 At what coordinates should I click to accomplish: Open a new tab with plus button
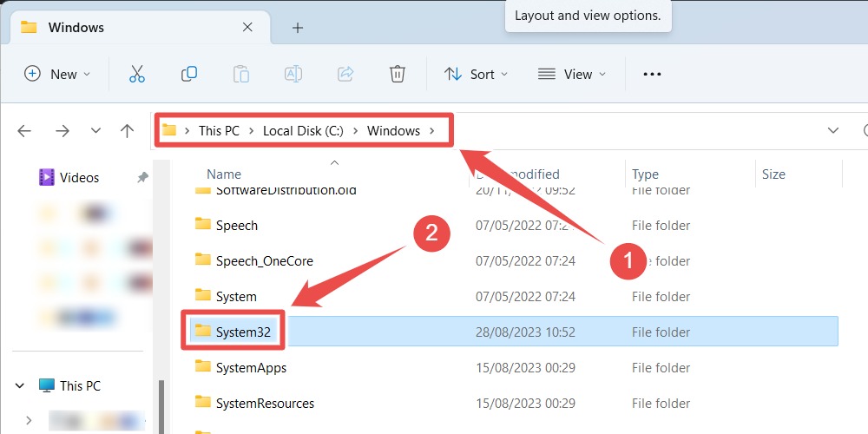pyautogui.click(x=298, y=28)
